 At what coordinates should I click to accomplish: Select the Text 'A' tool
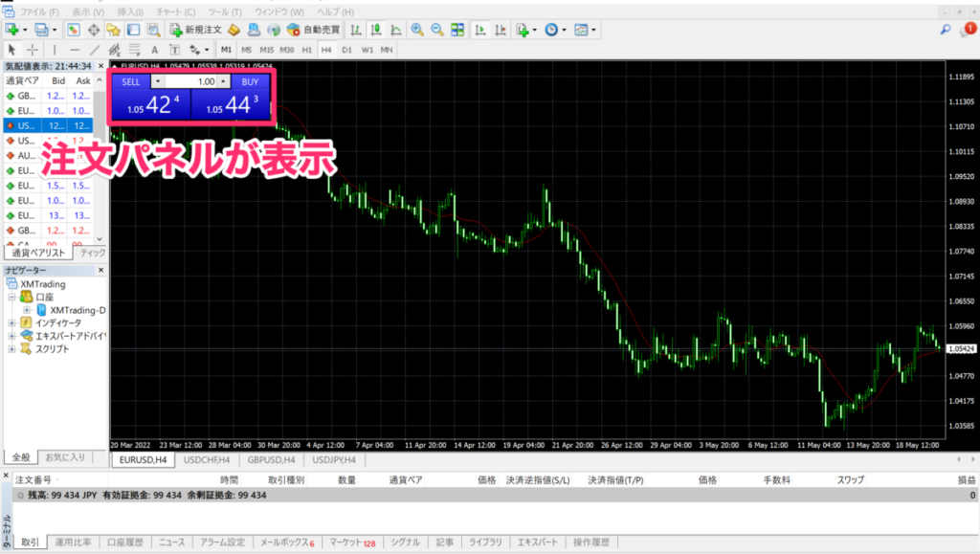154,50
